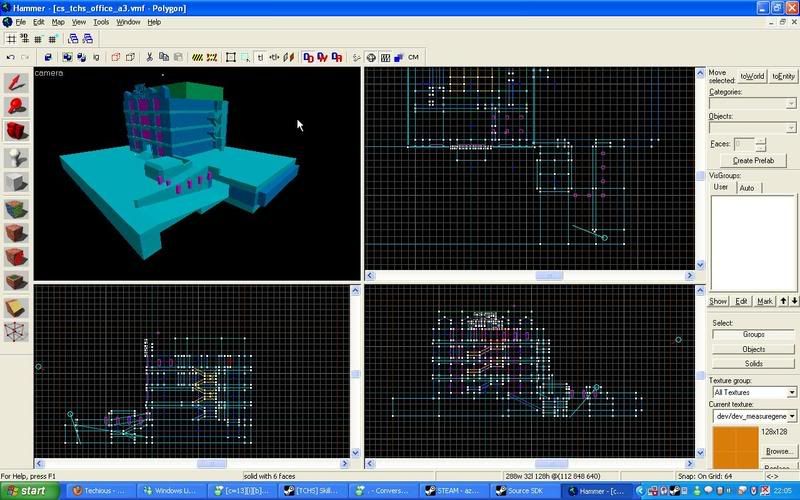Open the Toggle Texture Application multicolor cube tool
The width and height of the screenshot is (800, 500).
[16, 209]
